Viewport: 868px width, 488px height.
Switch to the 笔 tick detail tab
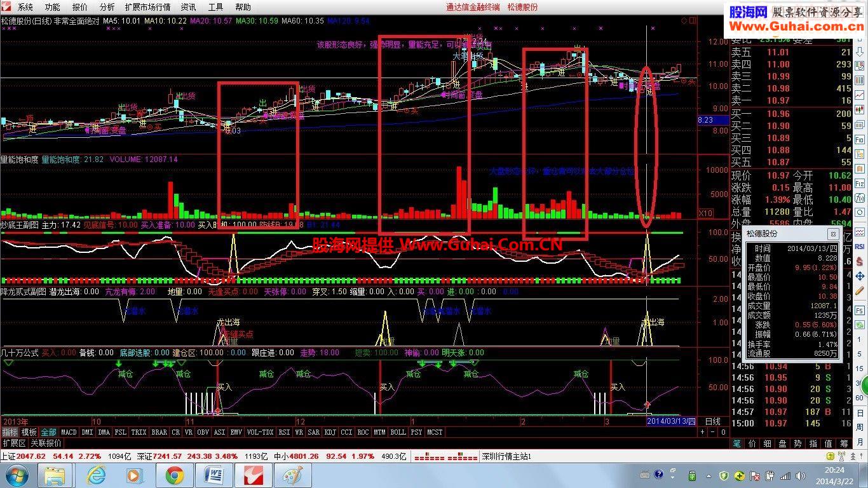tap(737, 444)
